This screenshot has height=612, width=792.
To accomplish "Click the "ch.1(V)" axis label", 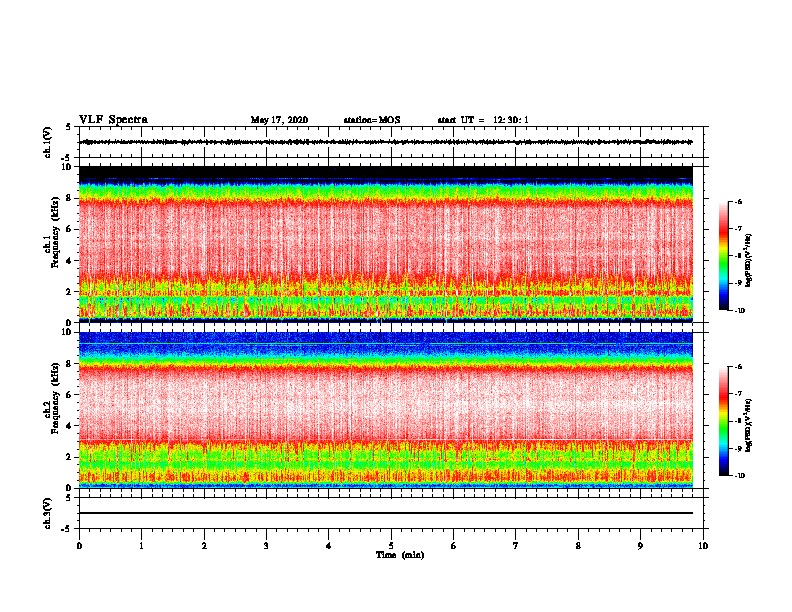I will pyautogui.click(x=47, y=142).
